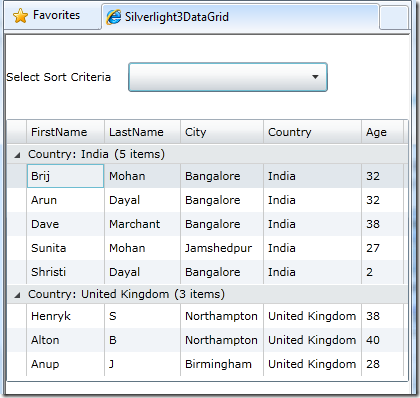This screenshot has height=398, width=420.
Task: Select the Alton first name cell
Action: (65, 340)
